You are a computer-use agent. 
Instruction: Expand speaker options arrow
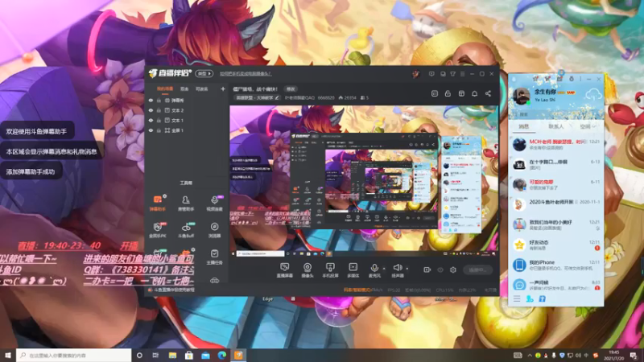coord(407,269)
